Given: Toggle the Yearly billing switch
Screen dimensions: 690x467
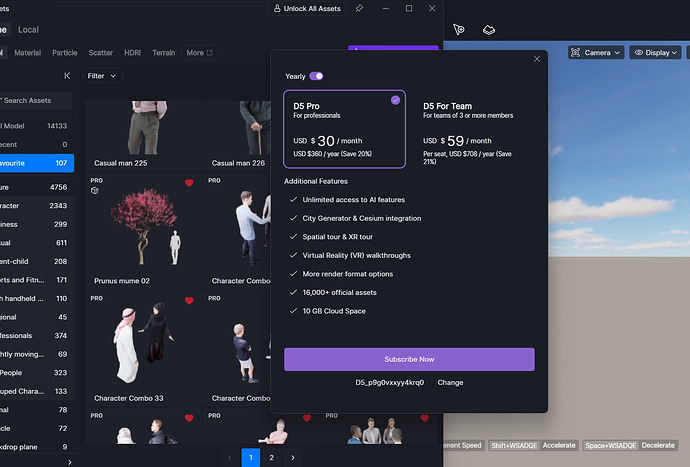Looking at the screenshot, I should [x=316, y=76].
